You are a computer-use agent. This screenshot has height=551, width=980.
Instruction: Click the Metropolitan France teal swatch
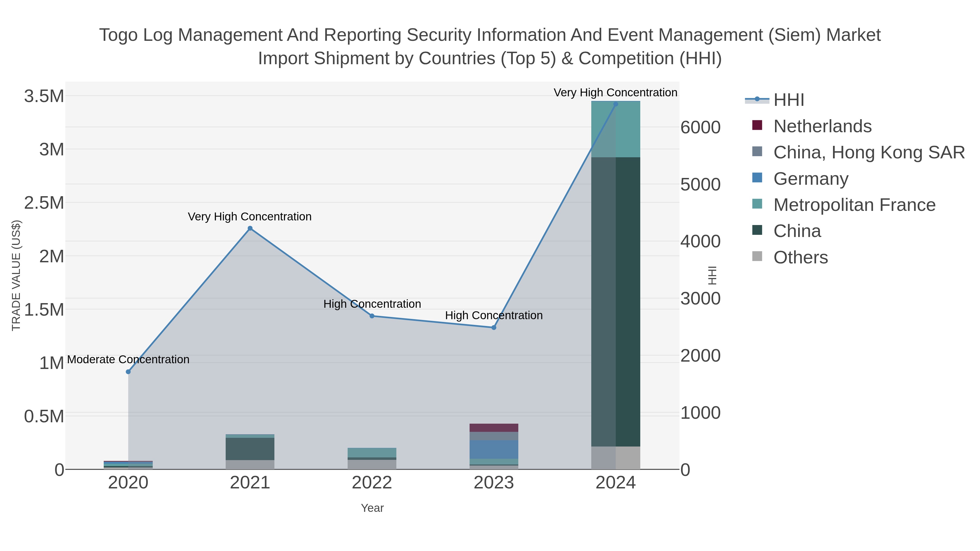pyautogui.click(x=757, y=204)
